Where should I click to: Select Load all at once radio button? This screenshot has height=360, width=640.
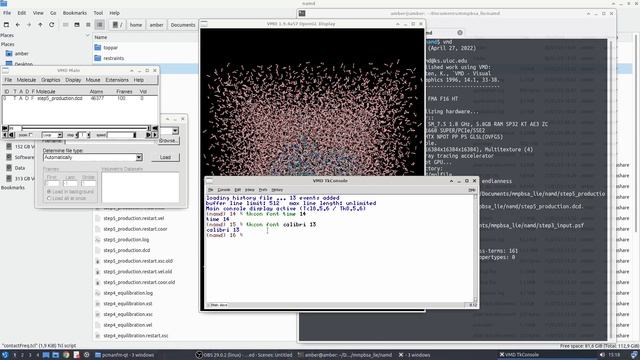[49, 198]
